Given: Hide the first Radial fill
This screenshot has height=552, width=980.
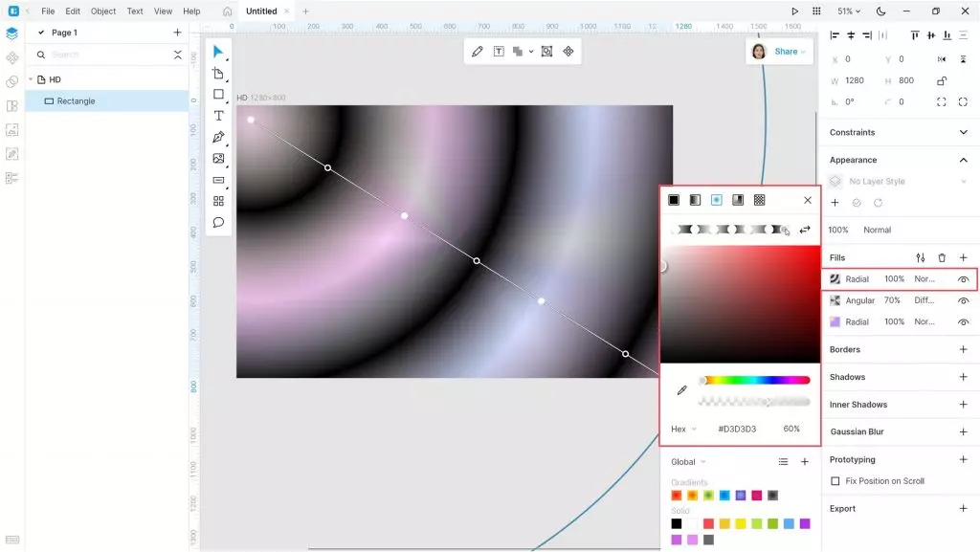Looking at the screenshot, I should coord(963,279).
